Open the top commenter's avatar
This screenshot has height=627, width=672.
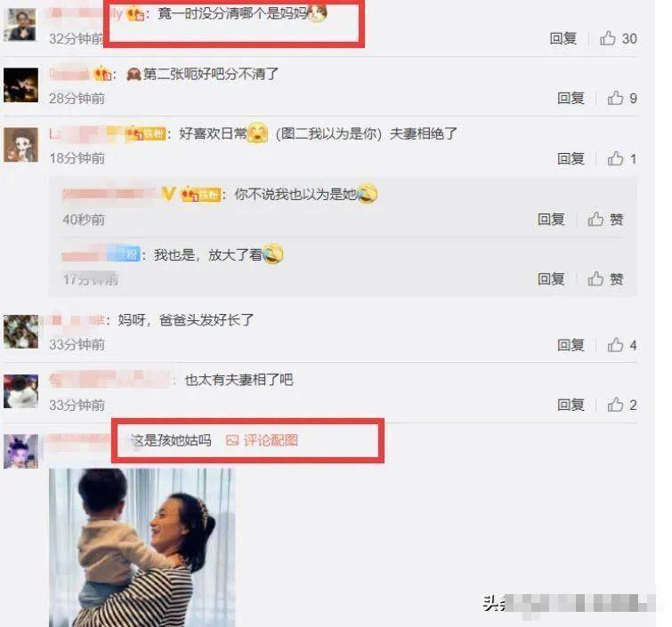click(20, 24)
